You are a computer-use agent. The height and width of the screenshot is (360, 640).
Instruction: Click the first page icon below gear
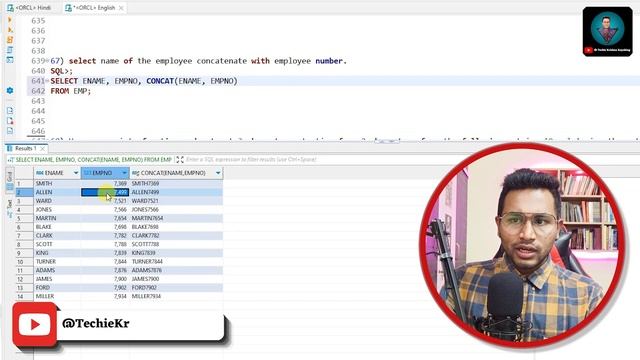tap(10, 111)
